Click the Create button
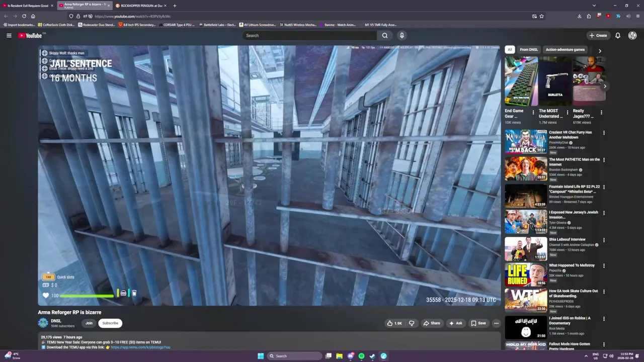This screenshot has height=362, width=644. click(598, 35)
